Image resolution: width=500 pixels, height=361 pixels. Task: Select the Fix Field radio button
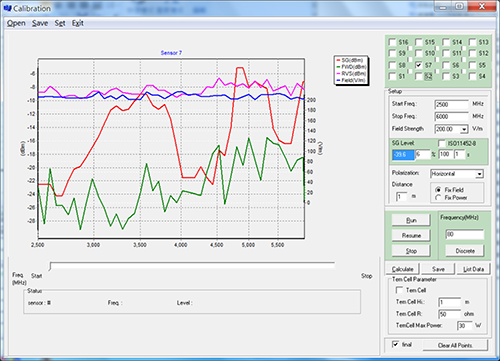(x=438, y=189)
